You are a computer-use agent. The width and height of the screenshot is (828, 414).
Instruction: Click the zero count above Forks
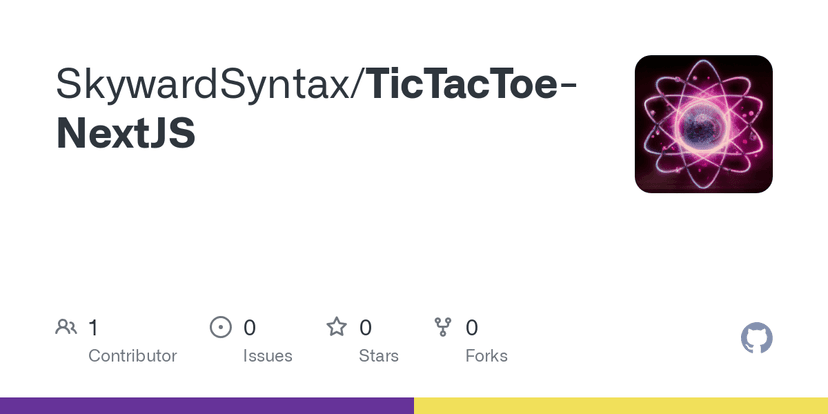472,327
